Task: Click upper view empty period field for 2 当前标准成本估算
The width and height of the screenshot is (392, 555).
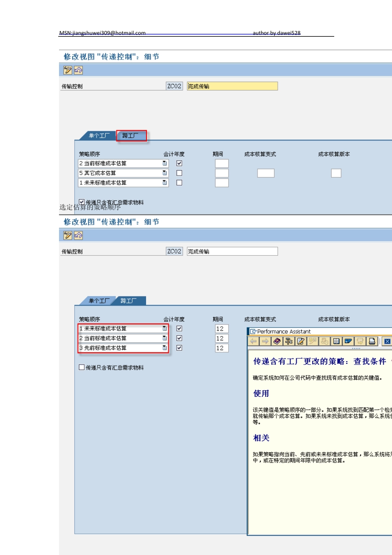Action: coord(222,164)
